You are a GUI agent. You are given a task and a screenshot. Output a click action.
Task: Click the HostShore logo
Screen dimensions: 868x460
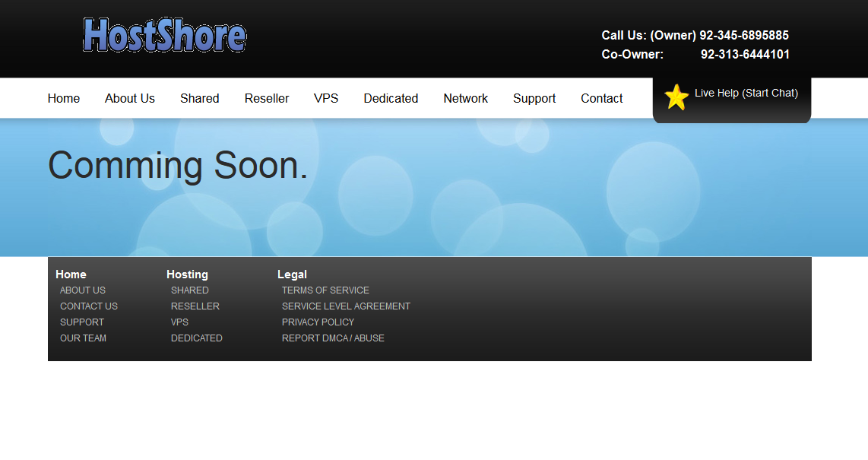point(164,36)
